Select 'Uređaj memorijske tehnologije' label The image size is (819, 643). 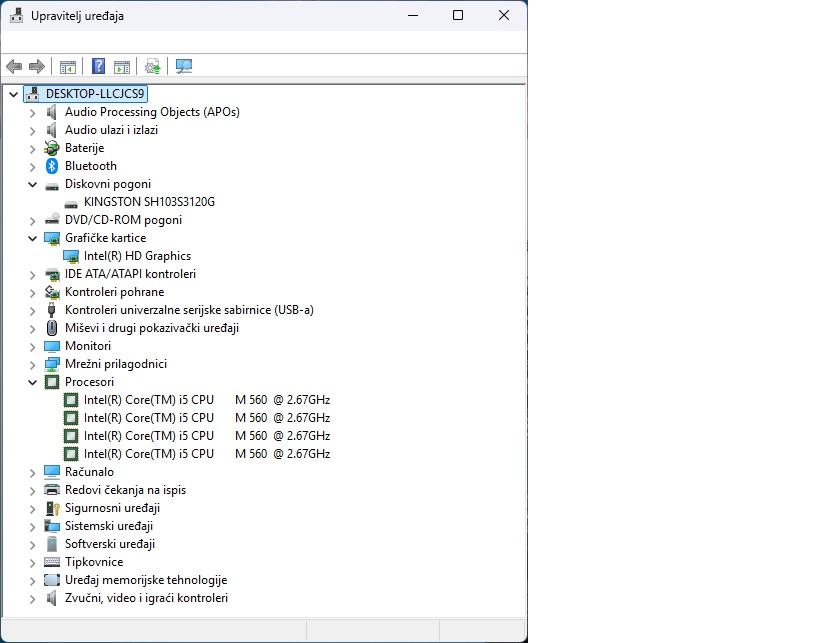[x=146, y=580]
